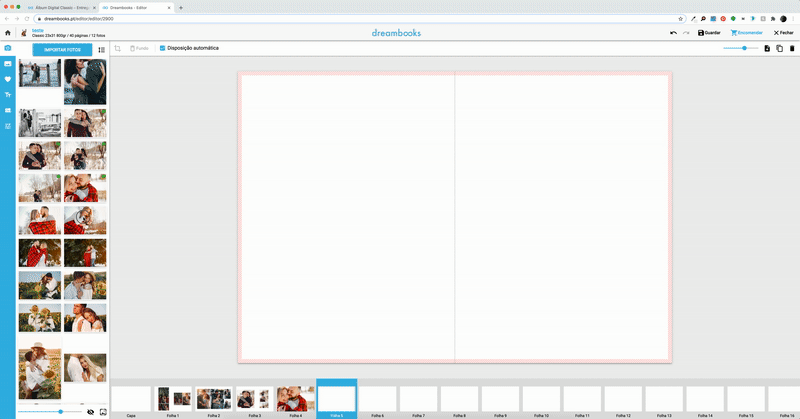
Task: Click the IMPORTAR FOTOS button
Action: point(61,49)
